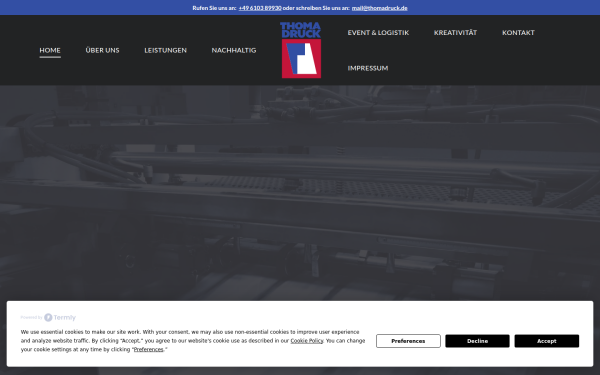Click the inline Preferences text link
This screenshot has width=600, height=375.
click(148, 349)
